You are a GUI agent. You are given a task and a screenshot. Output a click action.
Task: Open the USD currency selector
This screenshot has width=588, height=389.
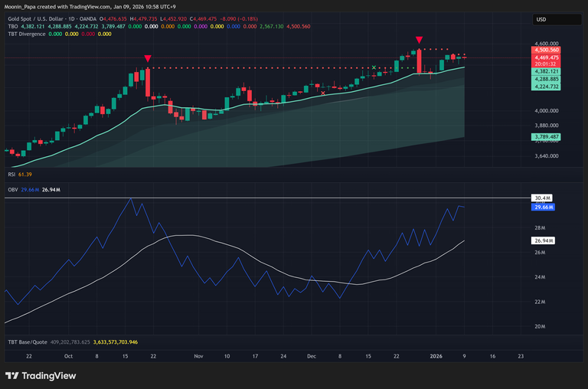click(541, 19)
